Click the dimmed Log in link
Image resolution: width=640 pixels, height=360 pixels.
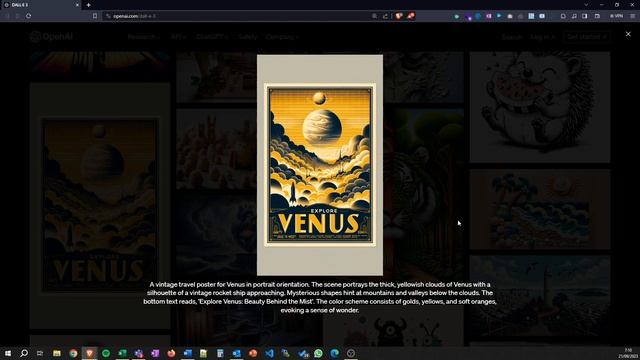pos(542,37)
